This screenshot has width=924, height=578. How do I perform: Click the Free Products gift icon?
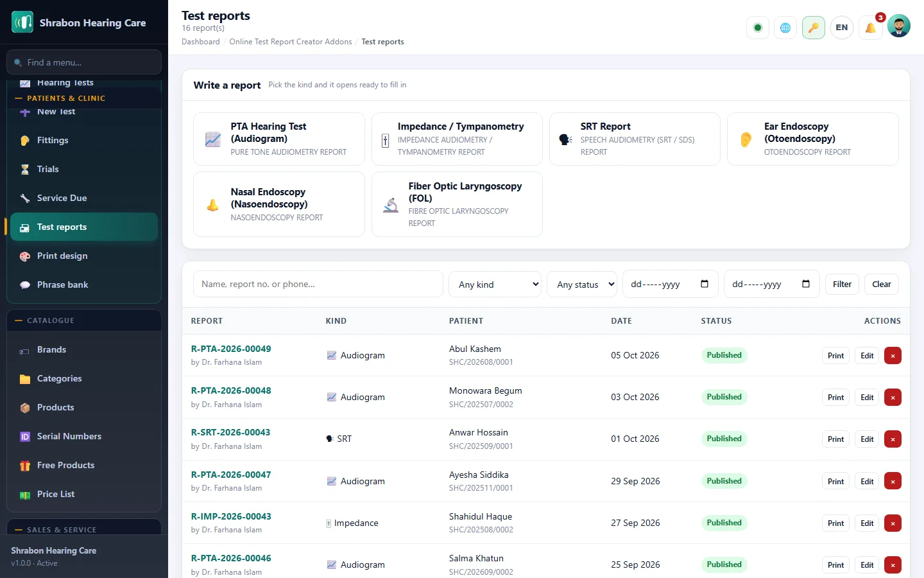[25, 466]
